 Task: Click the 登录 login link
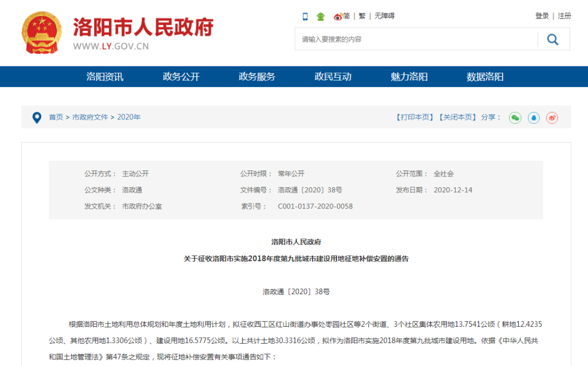(x=542, y=16)
